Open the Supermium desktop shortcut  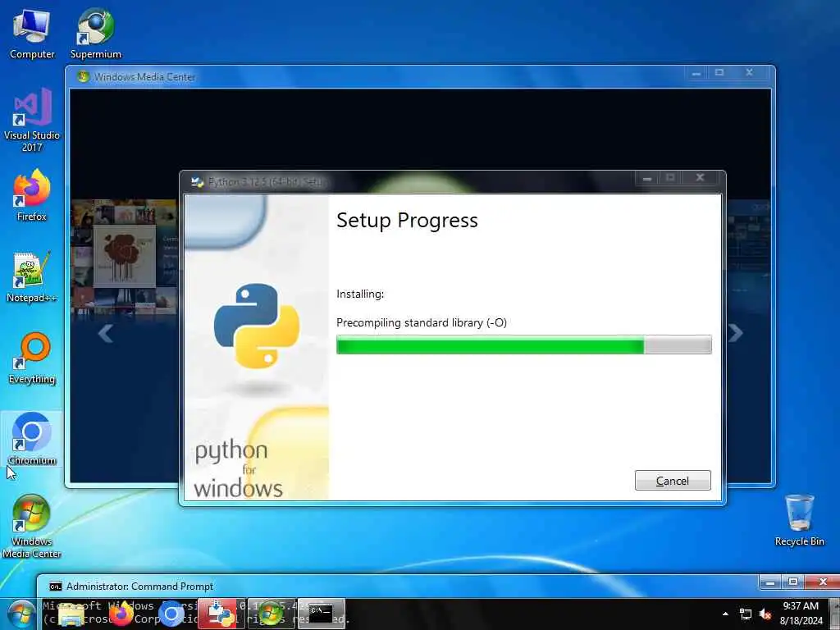[x=95, y=33]
